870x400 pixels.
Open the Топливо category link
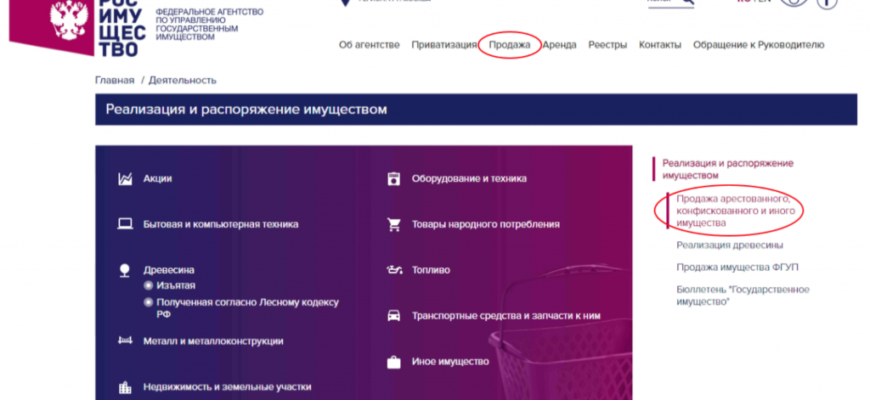[431, 270]
